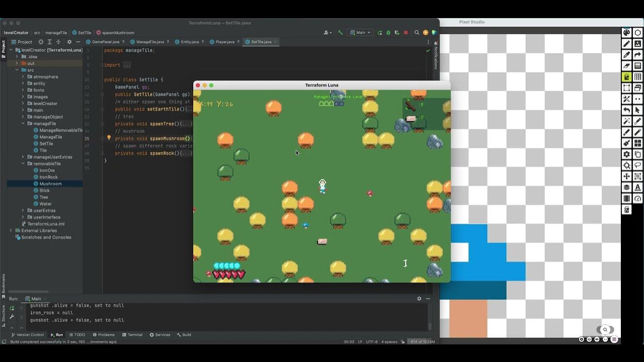Open the Project view selector dropdown
The width and height of the screenshot is (644, 362).
pos(22,42)
